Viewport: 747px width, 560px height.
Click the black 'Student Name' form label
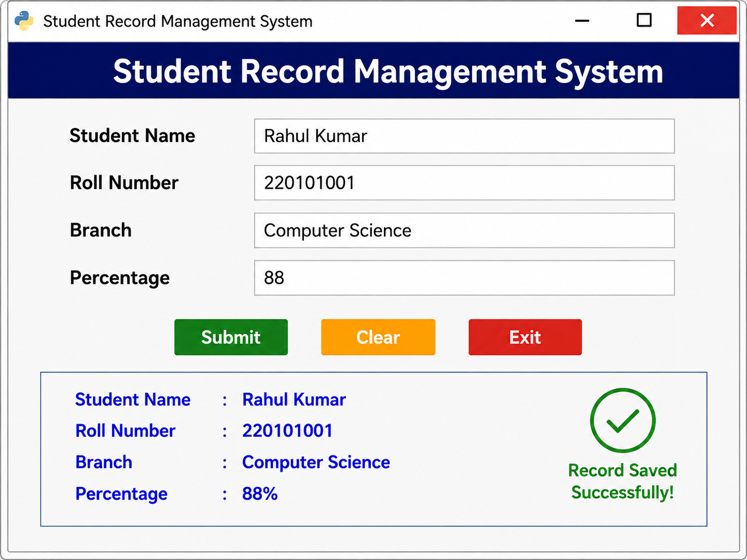tap(133, 136)
